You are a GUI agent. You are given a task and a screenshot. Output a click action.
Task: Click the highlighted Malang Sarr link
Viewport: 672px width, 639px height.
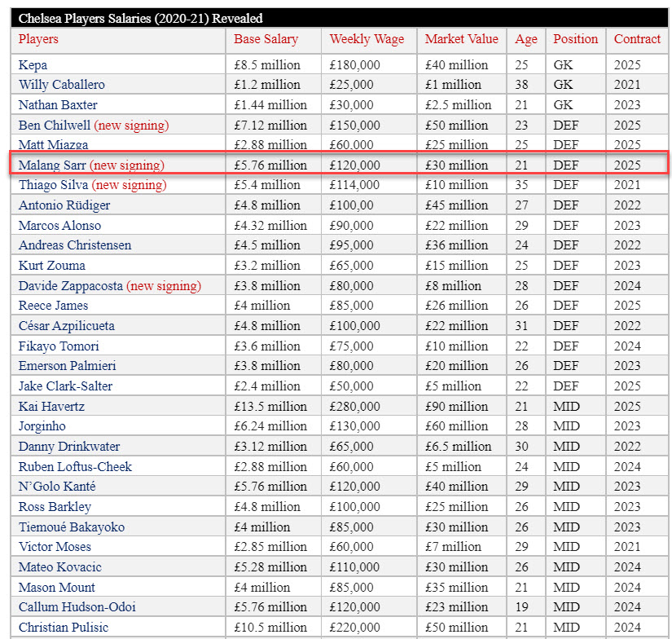(x=52, y=165)
